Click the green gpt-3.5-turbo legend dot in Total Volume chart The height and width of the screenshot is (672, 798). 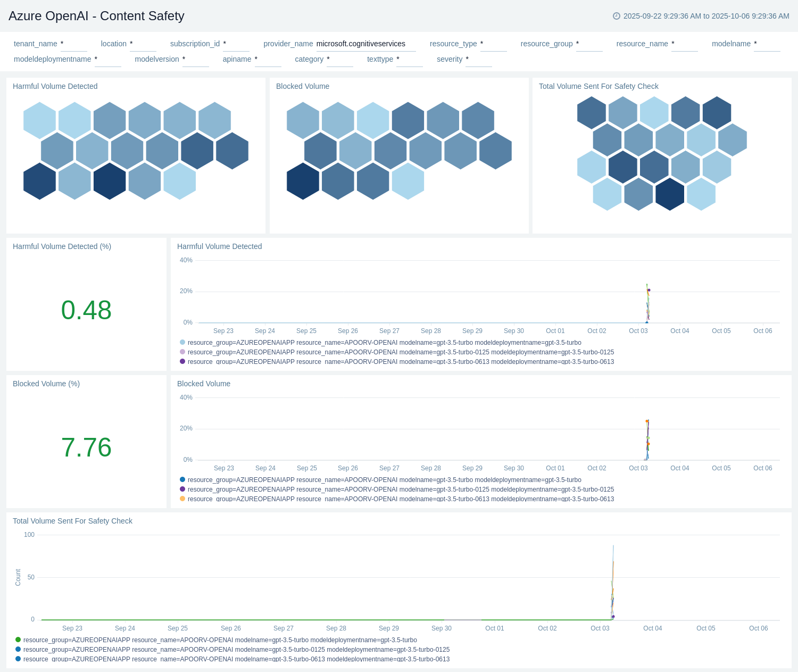pos(18,640)
